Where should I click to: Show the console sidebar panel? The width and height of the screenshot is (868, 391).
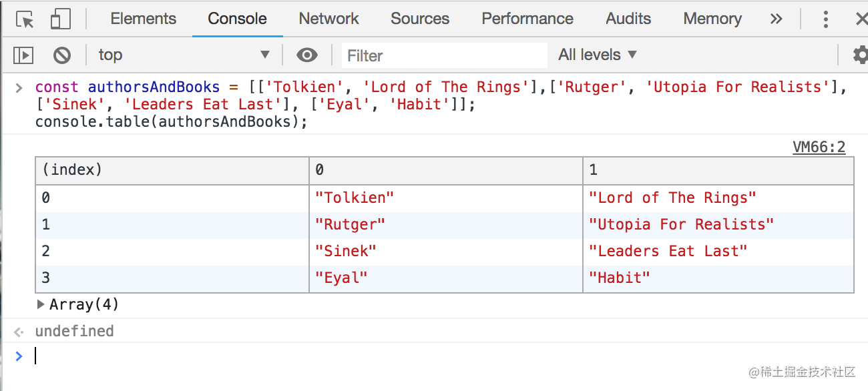coord(24,55)
